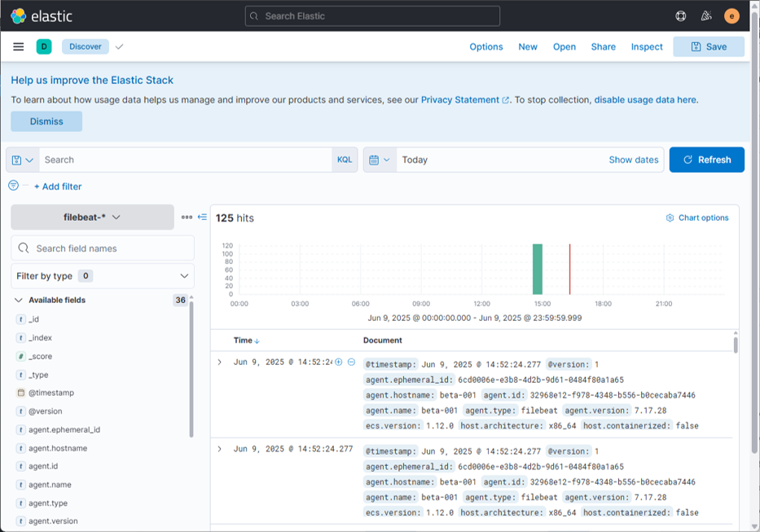The width and height of the screenshot is (760, 532).
Task: Select the agent.id field
Action: tap(43, 466)
